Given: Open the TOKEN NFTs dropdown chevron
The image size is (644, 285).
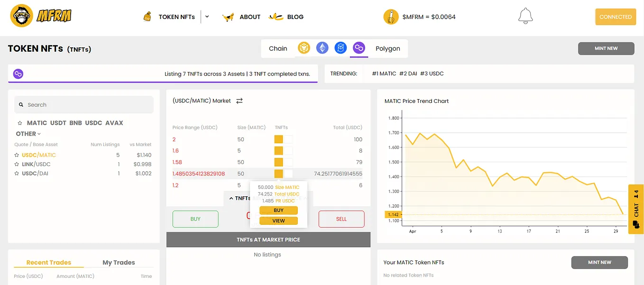Looking at the screenshot, I should [x=207, y=17].
